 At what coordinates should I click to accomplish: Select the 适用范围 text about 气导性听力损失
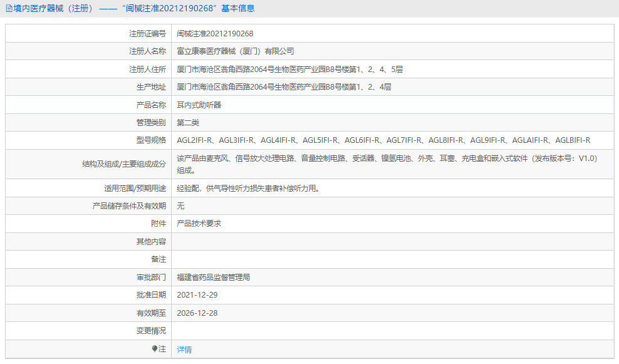click(251, 188)
